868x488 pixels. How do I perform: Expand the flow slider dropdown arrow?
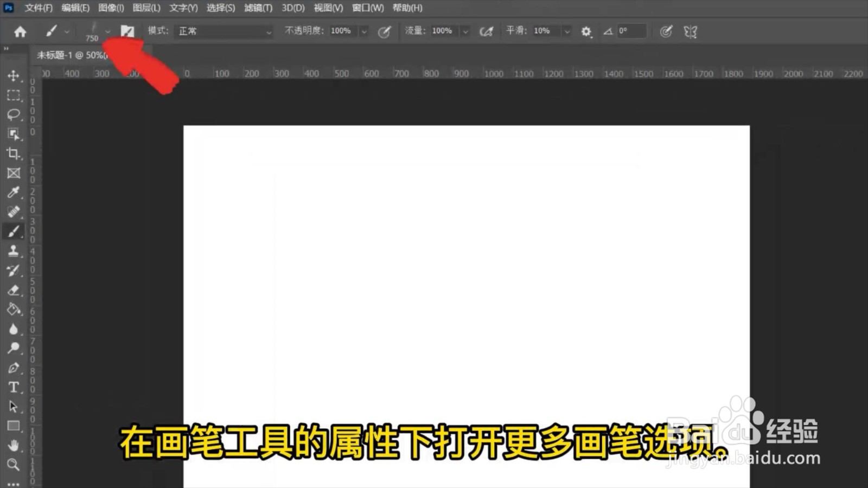pyautogui.click(x=465, y=31)
